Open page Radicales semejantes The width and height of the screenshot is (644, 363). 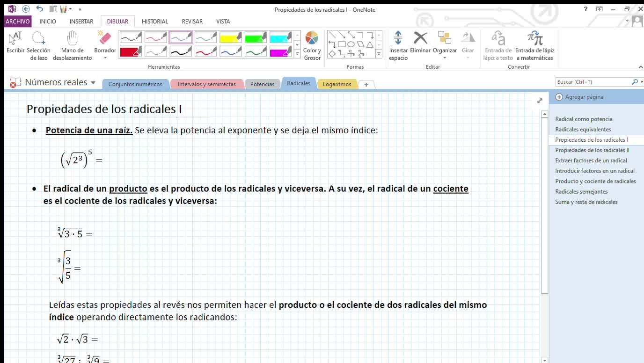[581, 191]
